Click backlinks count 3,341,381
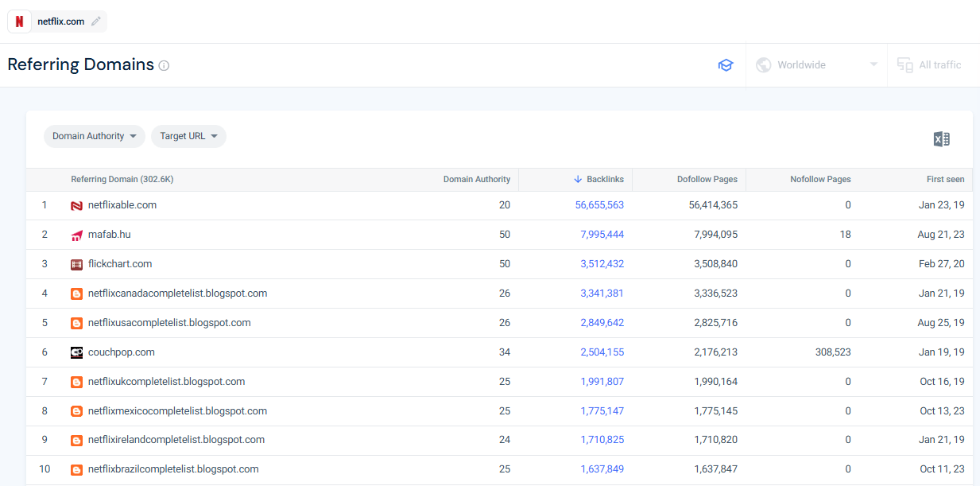Screen dimensions: 980x486 [602, 294]
